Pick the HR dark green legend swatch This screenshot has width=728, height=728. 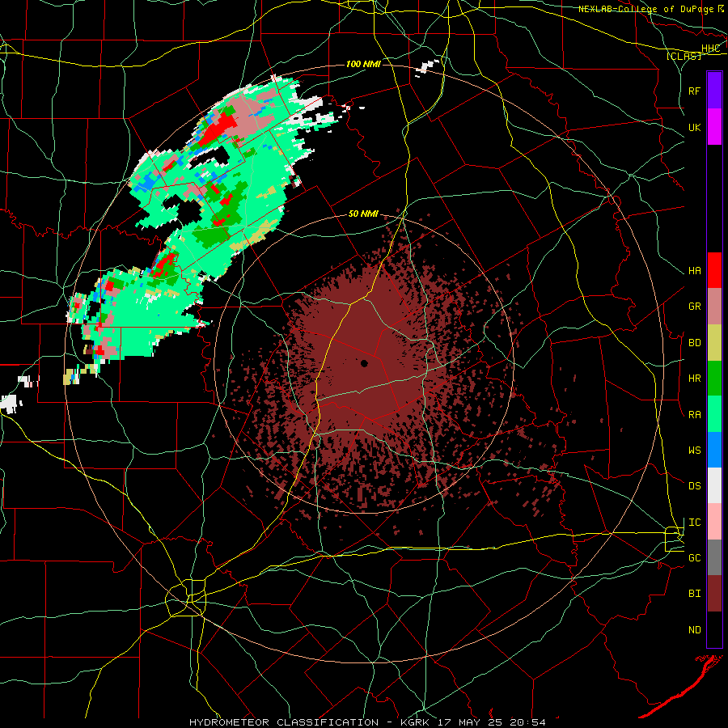pos(714,379)
